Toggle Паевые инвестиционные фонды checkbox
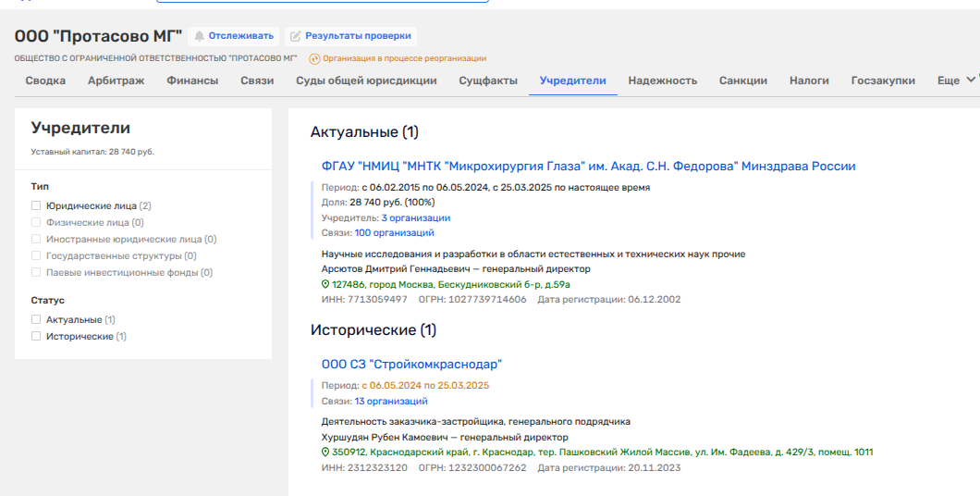980x496 pixels. (36, 273)
